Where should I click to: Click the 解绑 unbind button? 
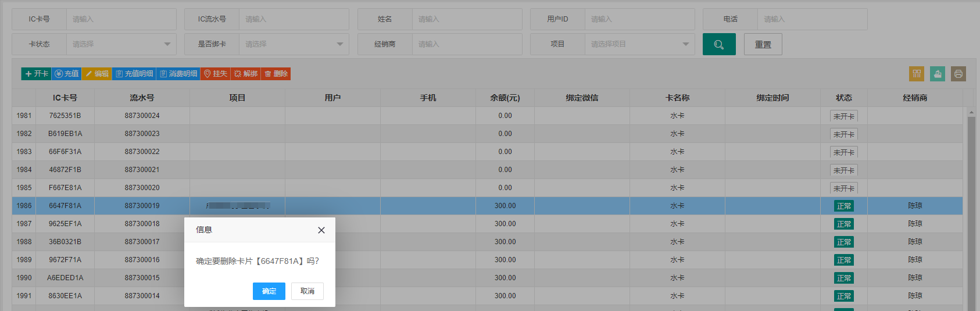246,74
